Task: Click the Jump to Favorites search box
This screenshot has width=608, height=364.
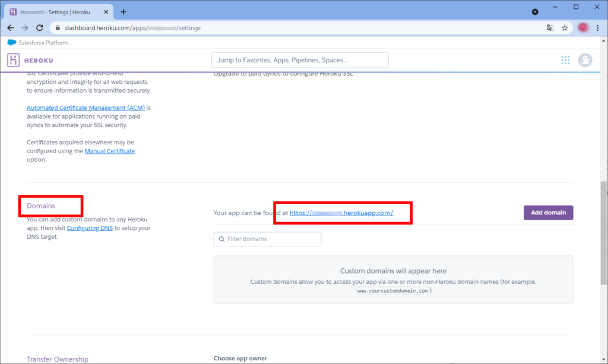Action: pos(300,60)
